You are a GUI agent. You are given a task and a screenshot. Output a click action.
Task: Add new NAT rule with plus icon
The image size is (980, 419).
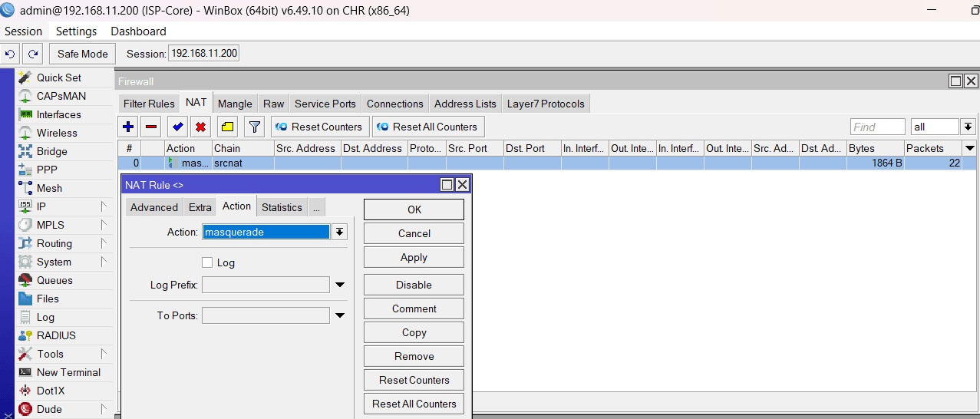point(128,127)
